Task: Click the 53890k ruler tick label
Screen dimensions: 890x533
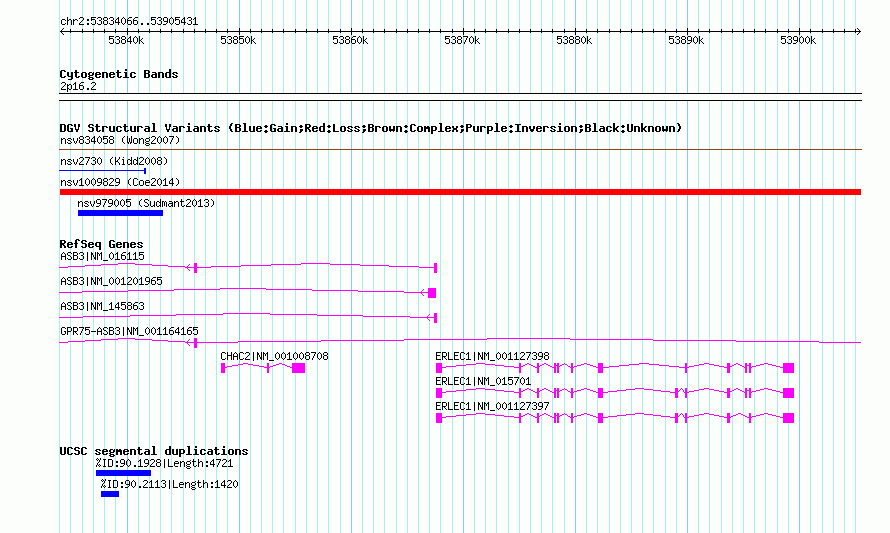Action: click(x=686, y=40)
